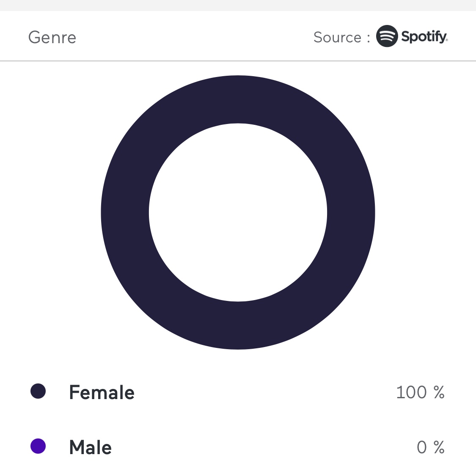476x463 pixels.
Task: Select the Male legend label
Action: point(90,447)
